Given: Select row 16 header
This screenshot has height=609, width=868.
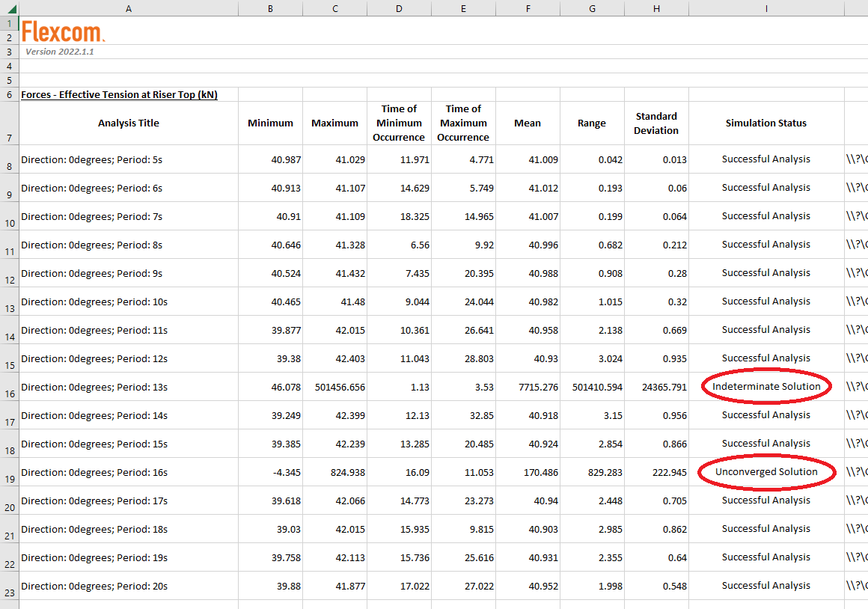Looking at the screenshot, I should [x=10, y=387].
